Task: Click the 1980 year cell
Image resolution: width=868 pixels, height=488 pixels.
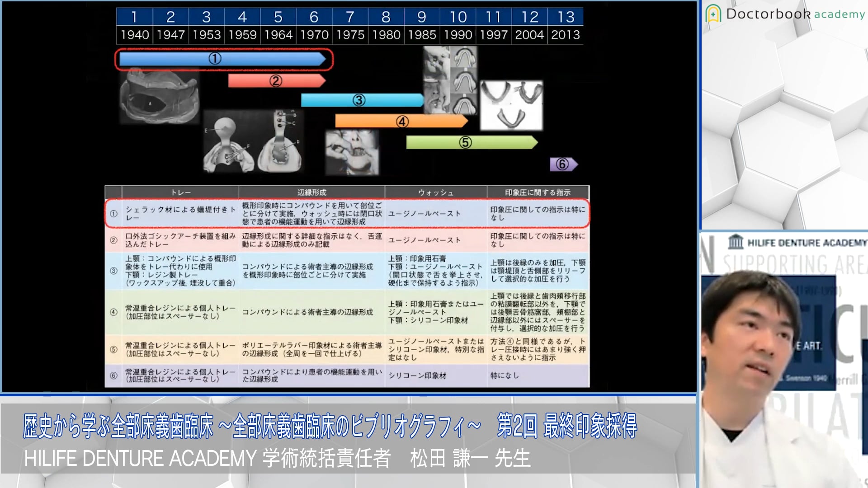Action: [386, 35]
